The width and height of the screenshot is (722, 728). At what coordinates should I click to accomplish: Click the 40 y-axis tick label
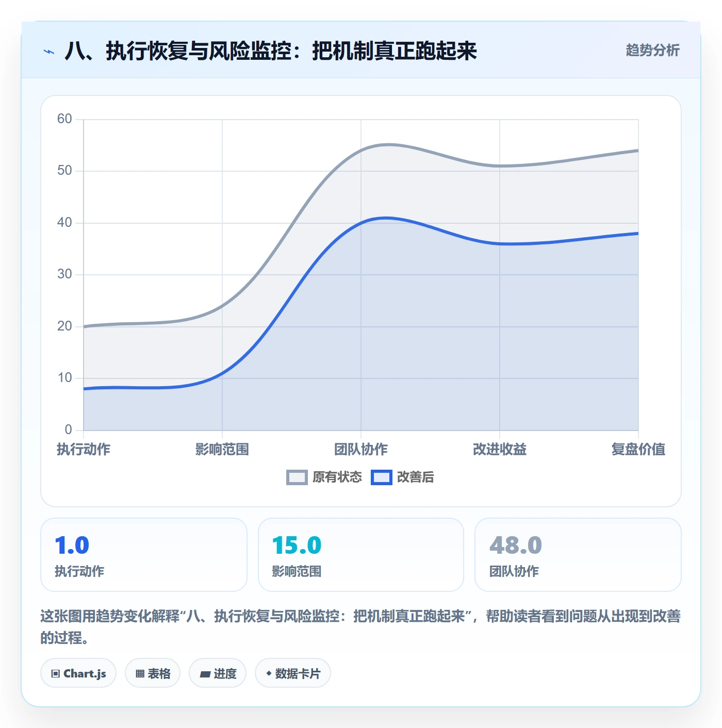[64, 223]
